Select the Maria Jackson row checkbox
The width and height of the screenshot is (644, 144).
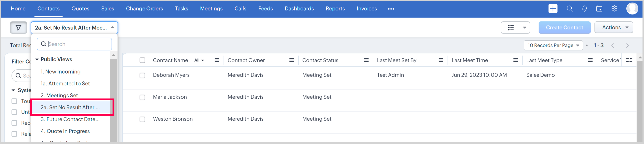pos(142,97)
